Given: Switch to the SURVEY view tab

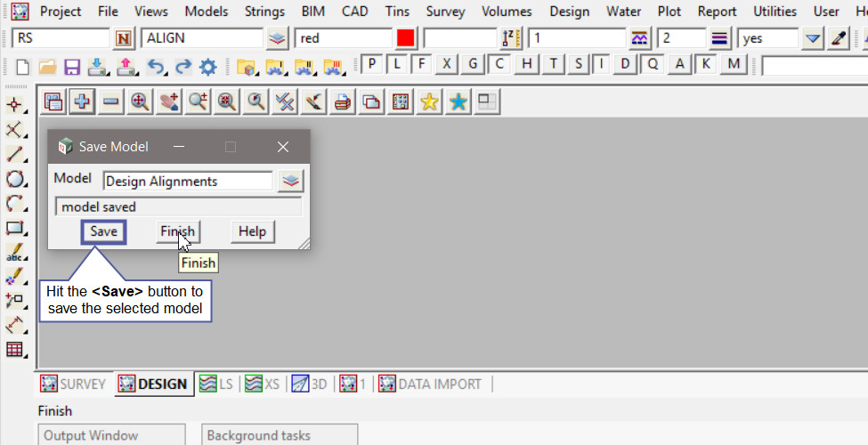Looking at the screenshot, I should [74, 384].
